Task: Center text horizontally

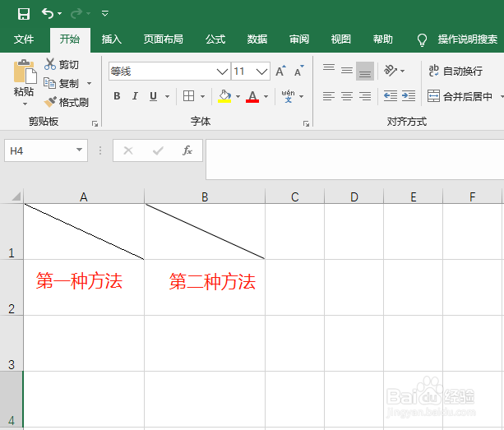Action: tap(347, 96)
